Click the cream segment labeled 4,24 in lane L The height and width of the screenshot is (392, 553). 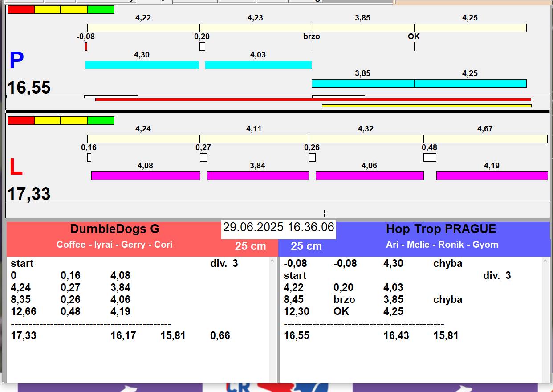pyautogui.click(x=143, y=139)
